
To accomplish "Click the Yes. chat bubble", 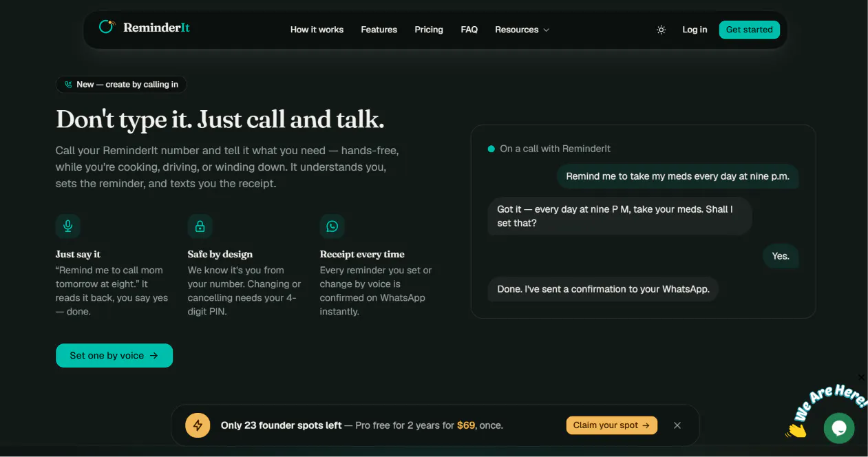I will [x=781, y=256].
